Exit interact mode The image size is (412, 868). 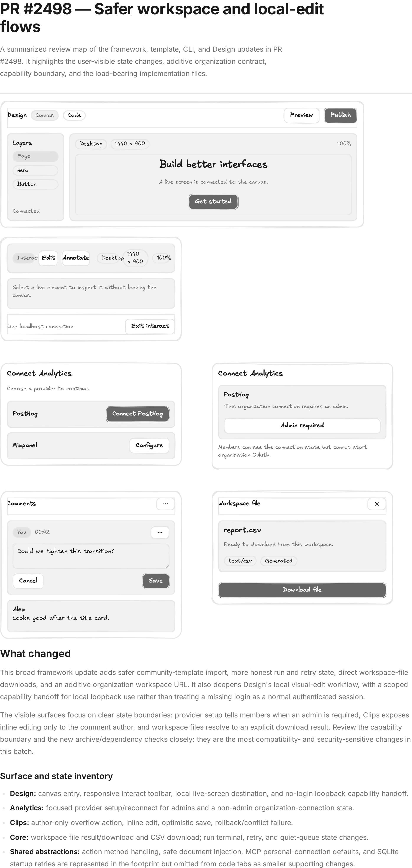pyautogui.click(x=150, y=326)
